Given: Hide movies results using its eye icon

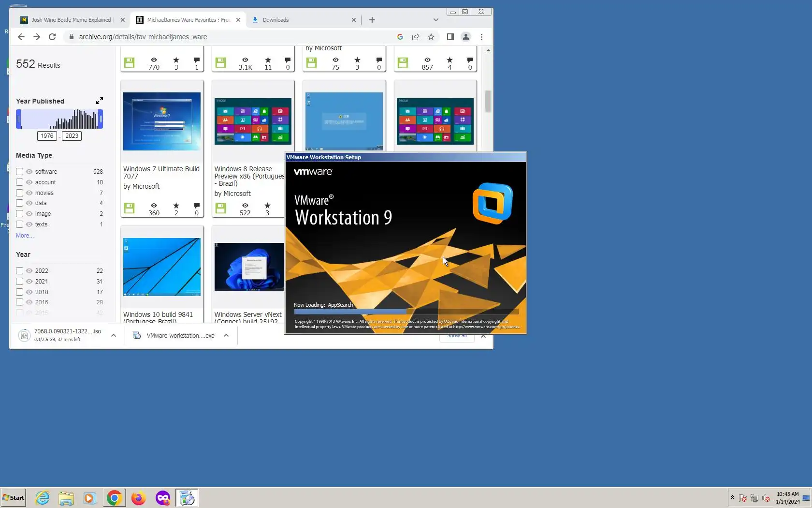Looking at the screenshot, I should pyautogui.click(x=29, y=193).
